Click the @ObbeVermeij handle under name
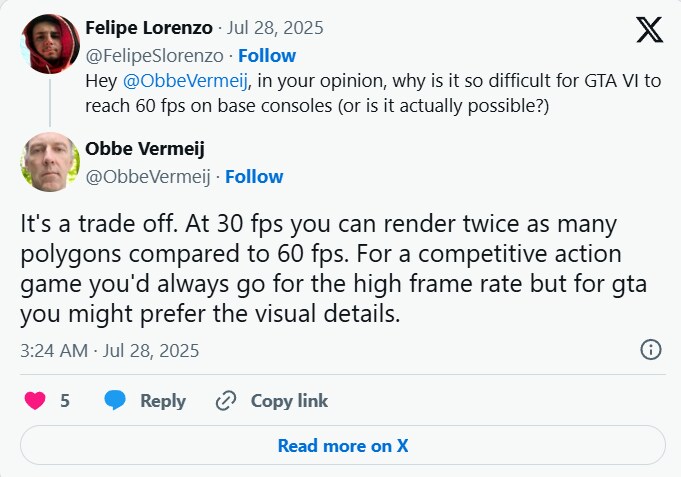Viewport: 681px width, 477px height. (148, 177)
